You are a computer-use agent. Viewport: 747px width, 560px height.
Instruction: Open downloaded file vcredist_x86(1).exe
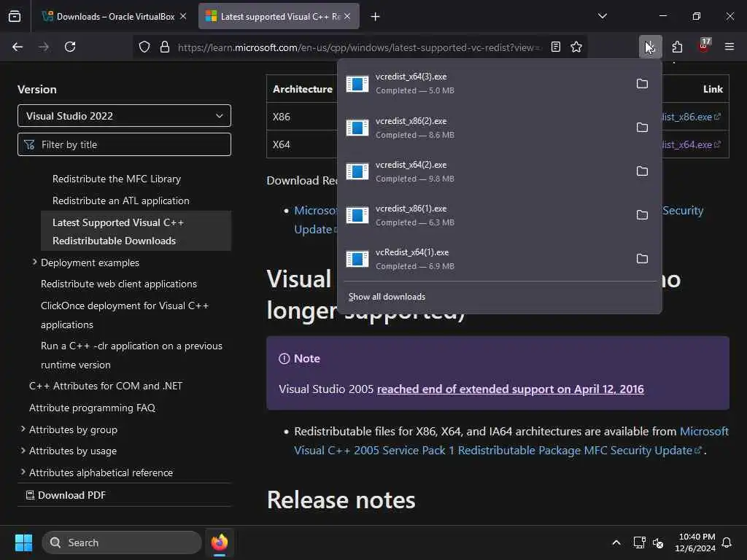(483, 215)
